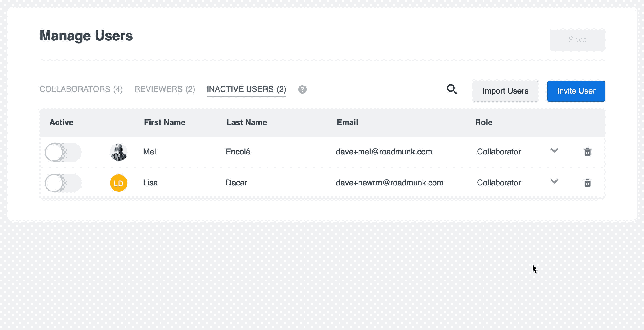Viewport: 644px width, 330px height.
Task: Click the help question mark beside Inactive Users
Action: coord(303,90)
